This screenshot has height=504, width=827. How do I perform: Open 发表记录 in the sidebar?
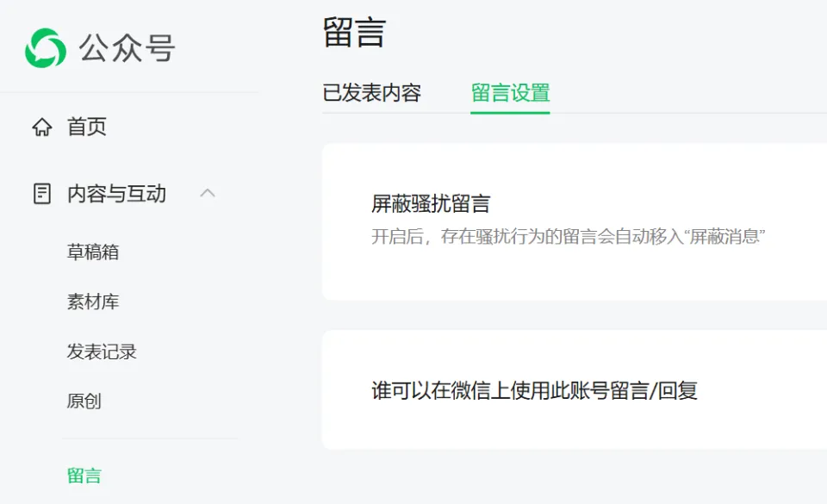(102, 352)
